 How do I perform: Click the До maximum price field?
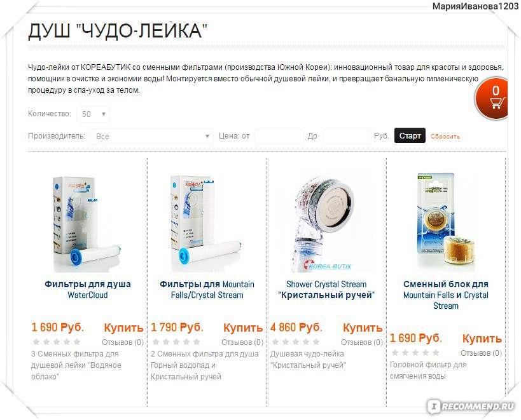(x=347, y=137)
